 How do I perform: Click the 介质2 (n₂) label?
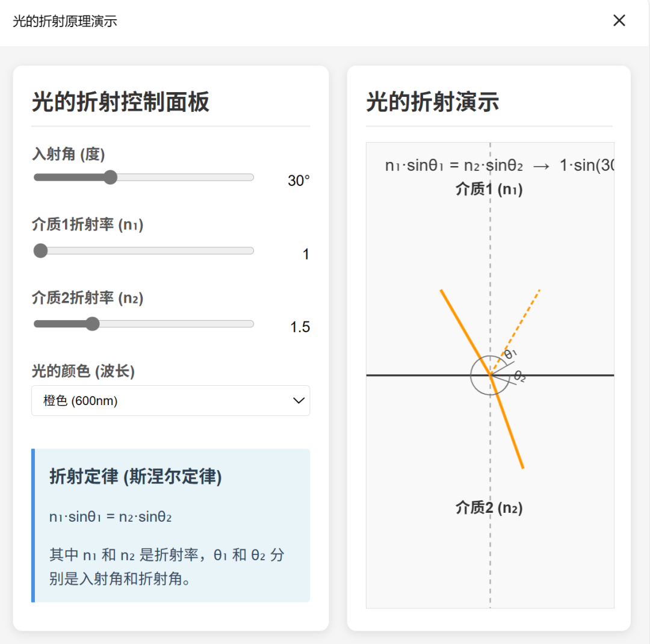489,507
